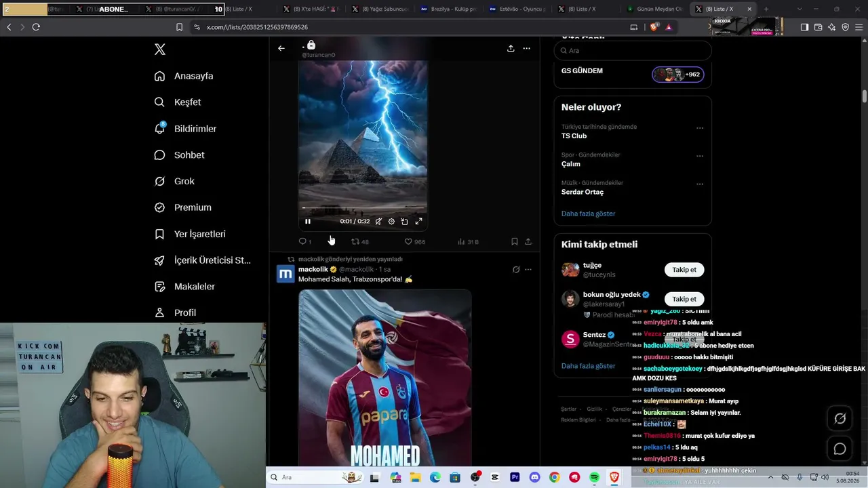Follow bokun oğlu yedek account
Image resolution: width=868 pixels, height=488 pixels.
pyautogui.click(x=684, y=299)
